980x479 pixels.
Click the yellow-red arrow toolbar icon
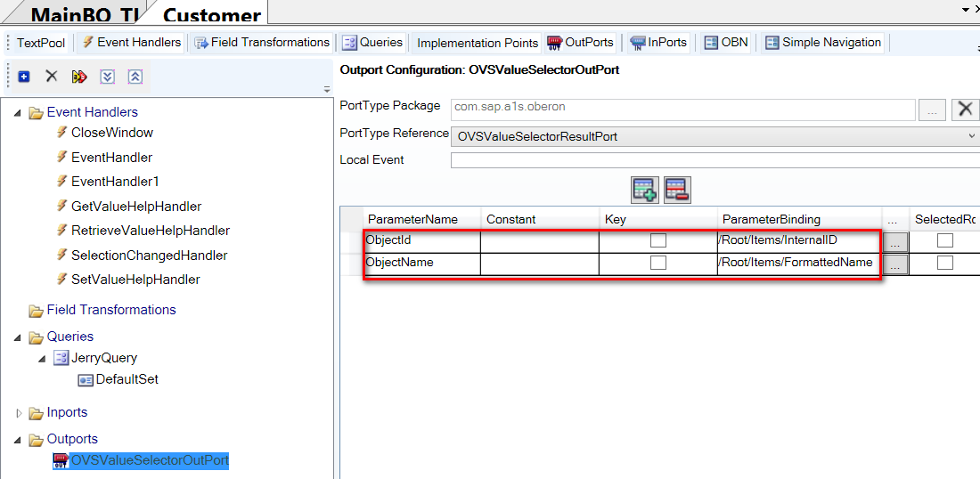pos(79,77)
